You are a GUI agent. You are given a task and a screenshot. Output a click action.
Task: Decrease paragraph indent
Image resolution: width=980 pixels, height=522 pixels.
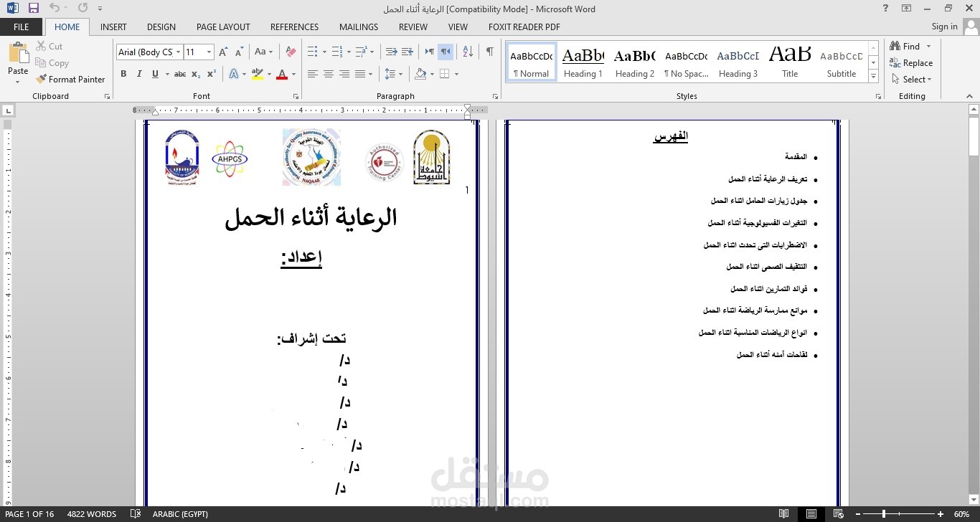pyautogui.click(x=391, y=52)
